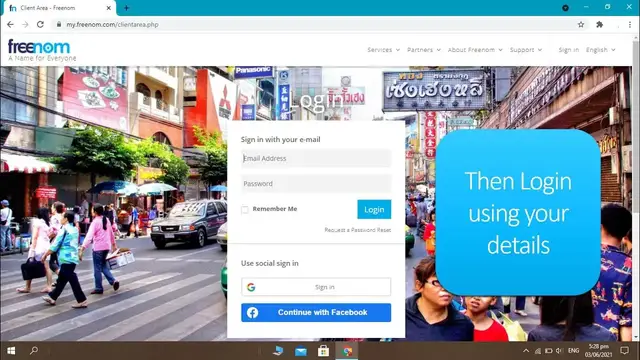
Task: Switch to Chrome in taskbar
Action: pos(347,351)
